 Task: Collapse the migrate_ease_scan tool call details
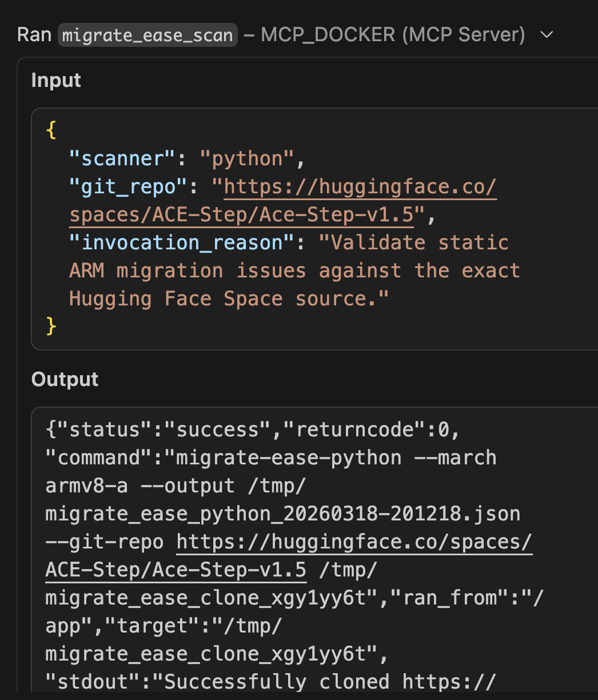pos(547,34)
